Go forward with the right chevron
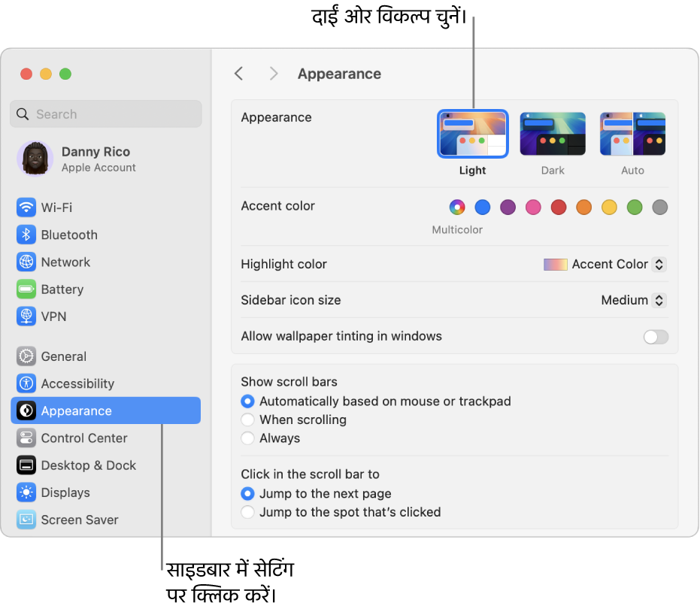Screen dimensions: 700x612 274,74
